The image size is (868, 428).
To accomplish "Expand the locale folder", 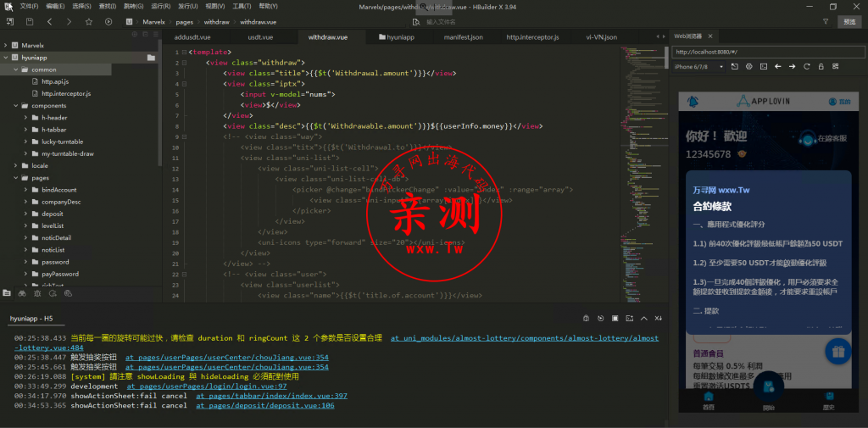I will point(16,165).
